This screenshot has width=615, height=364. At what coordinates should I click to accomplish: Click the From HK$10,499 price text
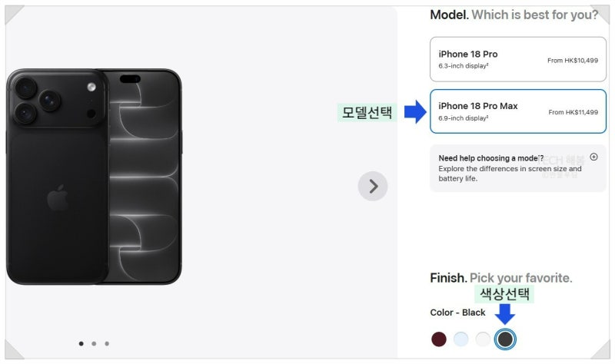point(573,61)
